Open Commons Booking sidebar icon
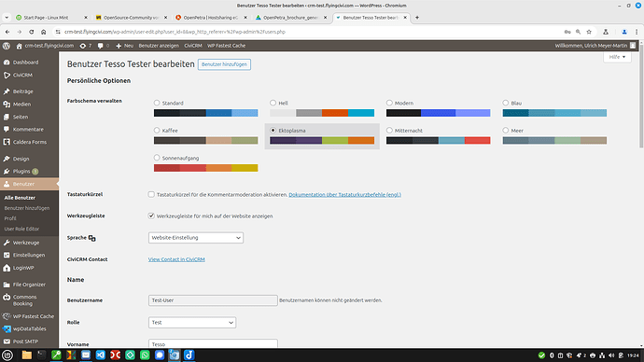 coord(7,297)
